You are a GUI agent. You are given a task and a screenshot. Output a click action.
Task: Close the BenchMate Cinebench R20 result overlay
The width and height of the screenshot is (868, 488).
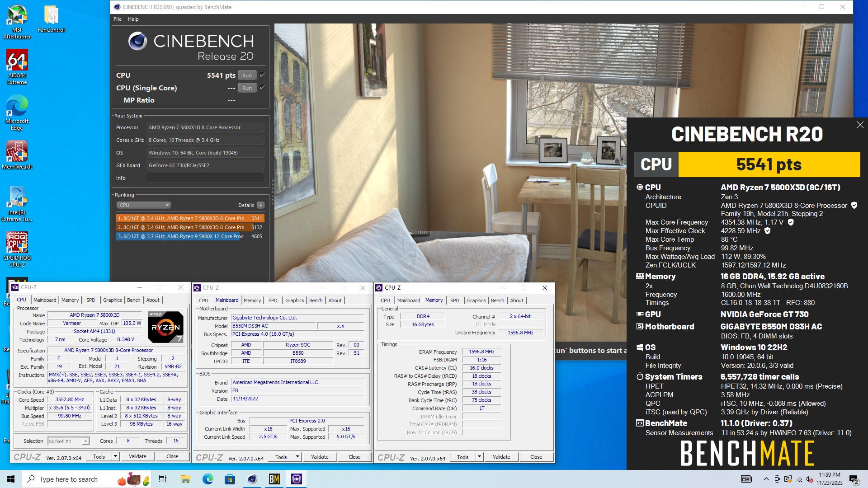(860, 125)
